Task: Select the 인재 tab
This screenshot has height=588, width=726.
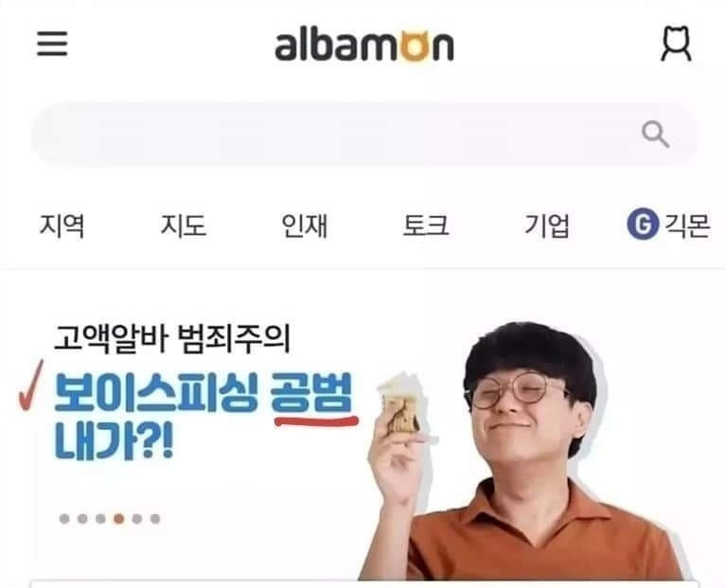Action: [304, 225]
